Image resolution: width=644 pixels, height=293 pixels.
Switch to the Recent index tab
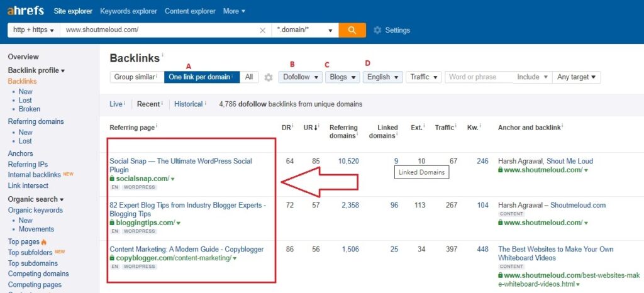pos(148,104)
